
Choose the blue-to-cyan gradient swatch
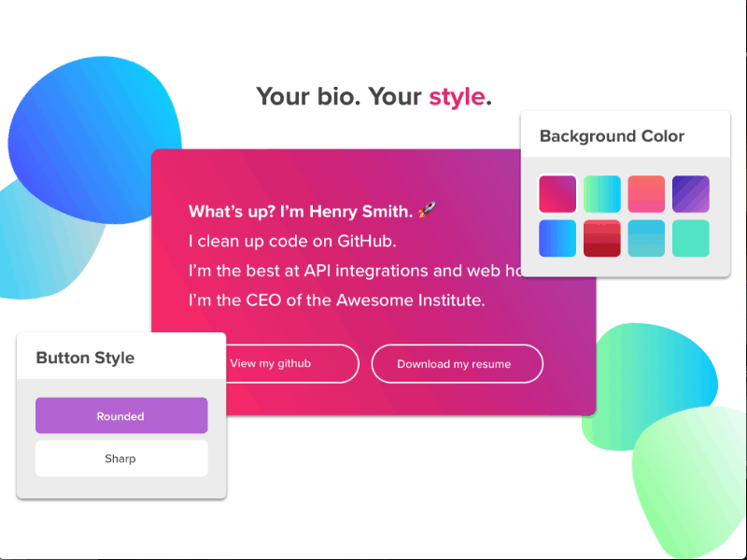pos(557,238)
